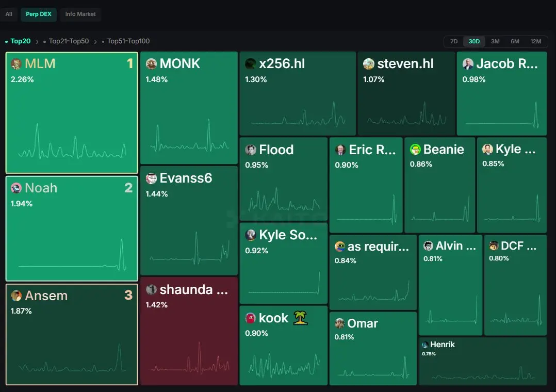Click the as requir... avatar icon
Screen dimensions: 556x392
click(340, 246)
